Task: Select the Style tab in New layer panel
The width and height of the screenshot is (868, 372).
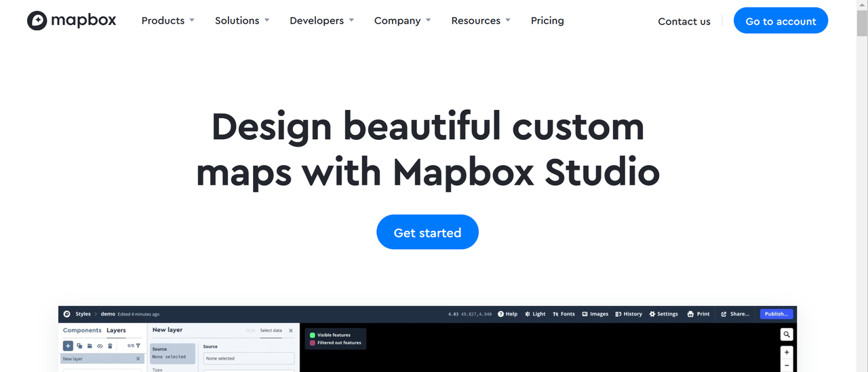Action: point(250,331)
